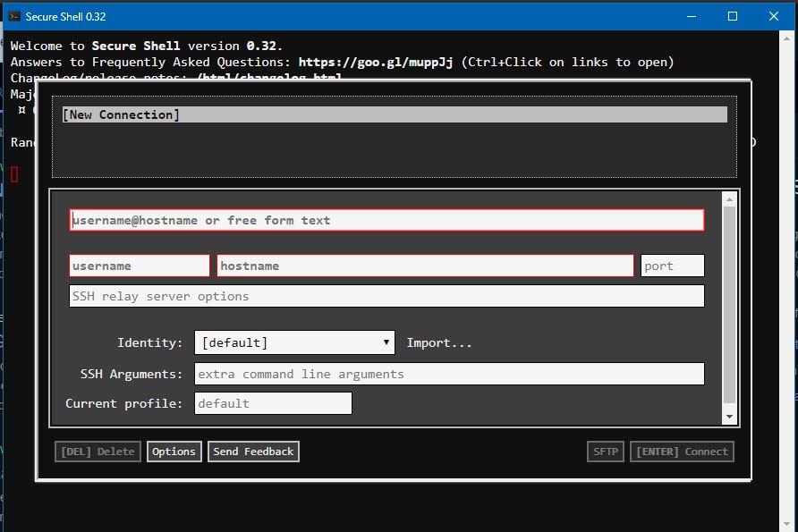Click the port input field
This screenshot has width=798, height=532.
point(672,266)
